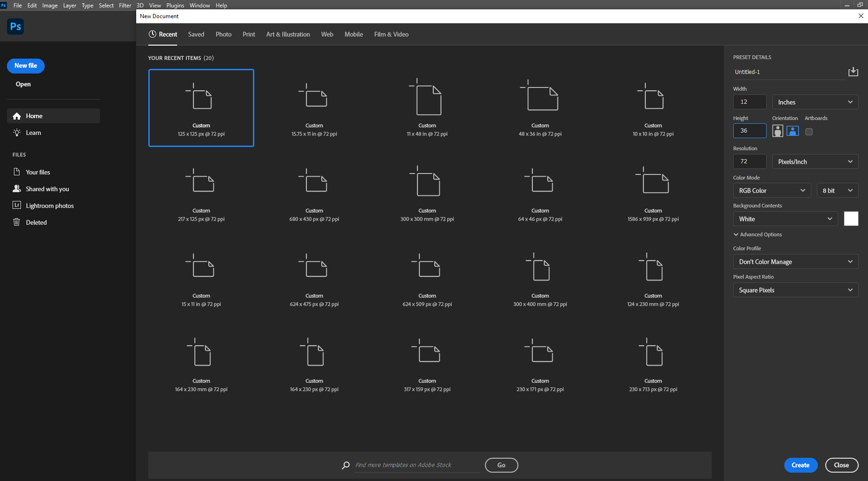
Task: Click the white background color swatch
Action: tap(851, 219)
